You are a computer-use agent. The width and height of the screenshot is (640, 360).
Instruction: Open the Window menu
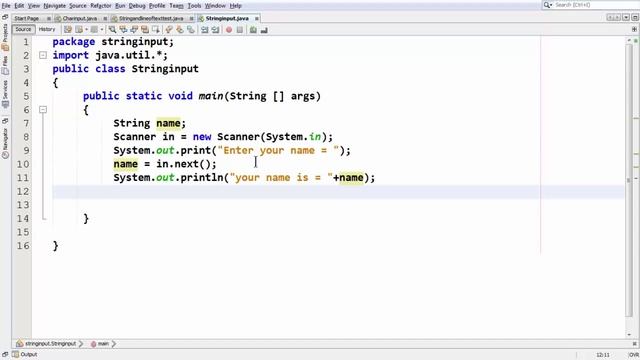pyautogui.click(x=215, y=6)
